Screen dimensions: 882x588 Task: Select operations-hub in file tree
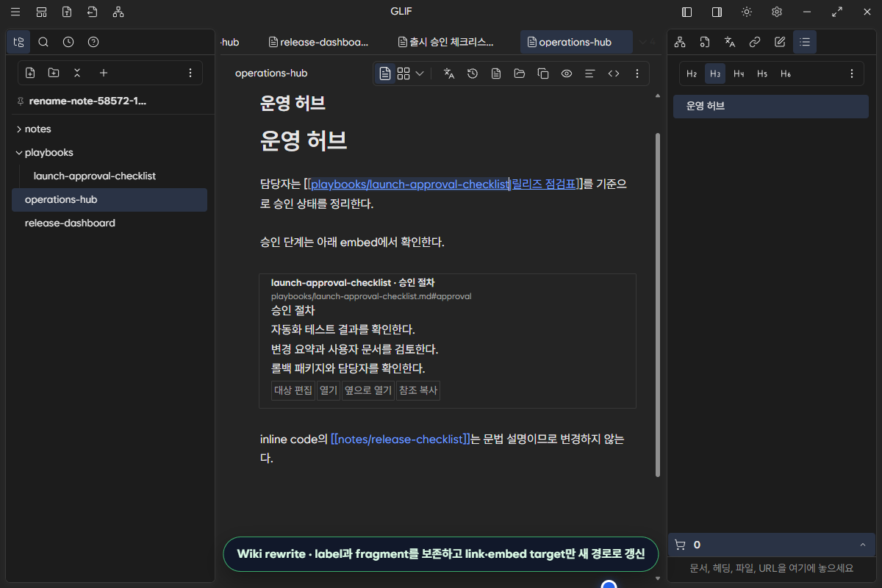pos(110,199)
